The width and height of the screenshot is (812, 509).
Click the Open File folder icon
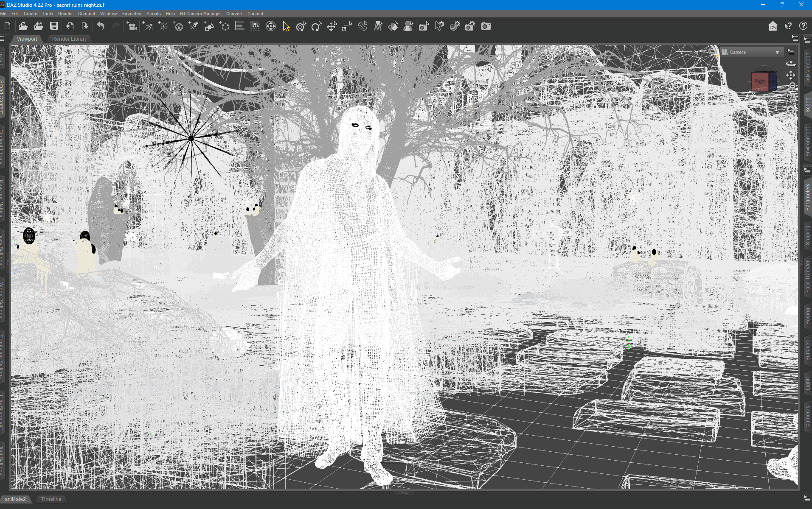23,26
